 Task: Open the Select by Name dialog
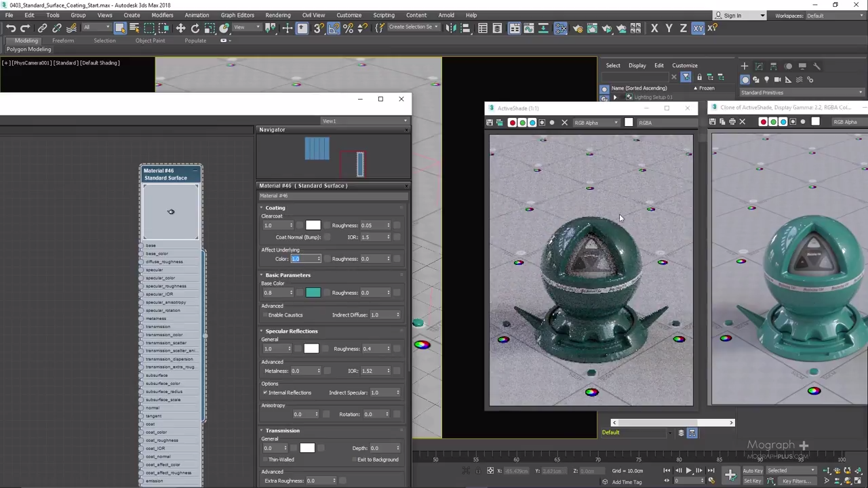[136, 28]
